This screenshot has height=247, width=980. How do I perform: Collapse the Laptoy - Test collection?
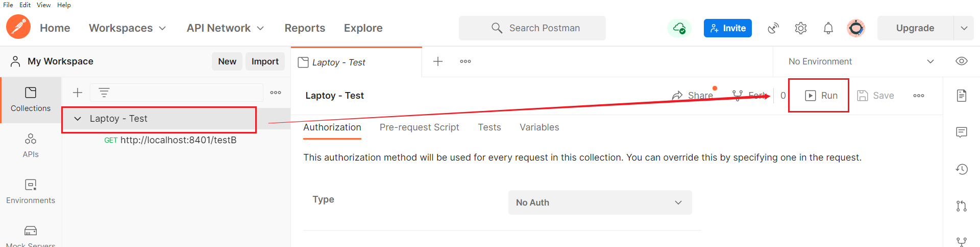coord(78,119)
